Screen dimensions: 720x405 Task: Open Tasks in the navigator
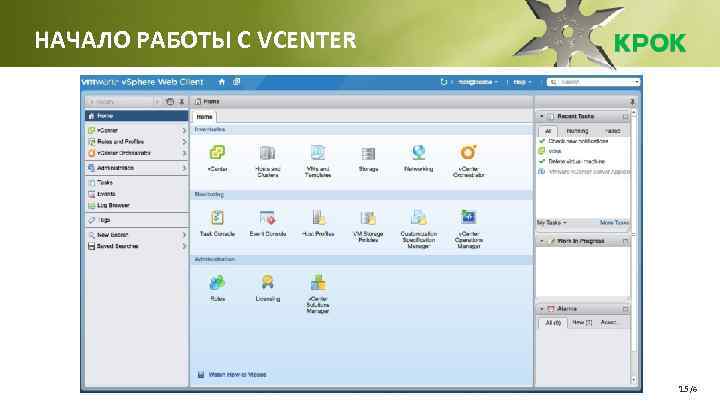click(x=136, y=183)
